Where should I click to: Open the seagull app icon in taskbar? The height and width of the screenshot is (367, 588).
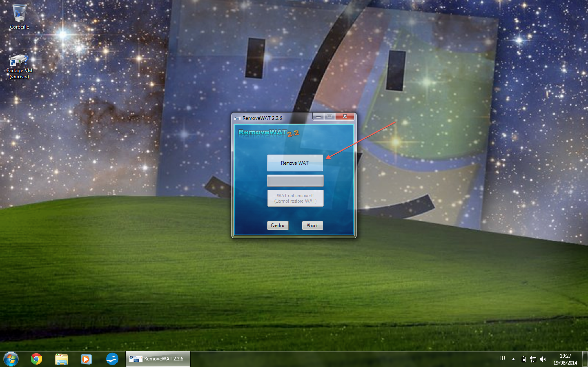click(112, 359)
